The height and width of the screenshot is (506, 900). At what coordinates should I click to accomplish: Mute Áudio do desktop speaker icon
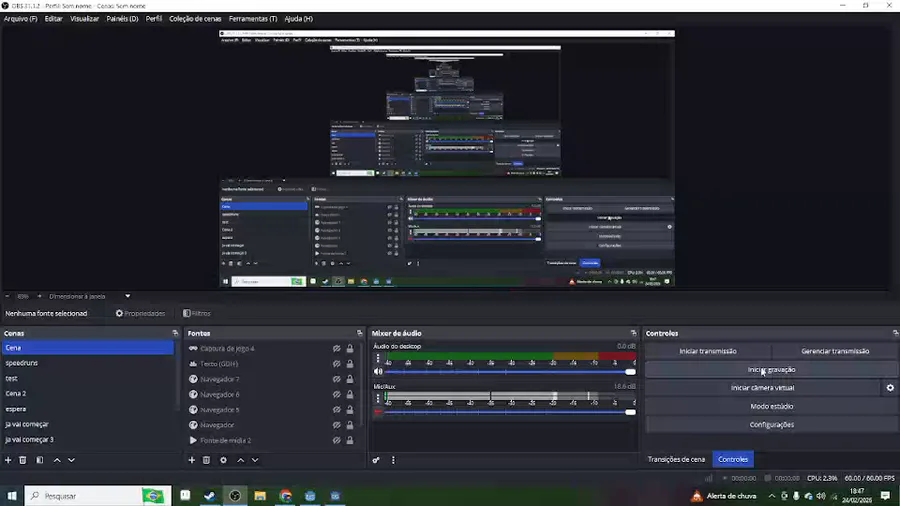378,372
